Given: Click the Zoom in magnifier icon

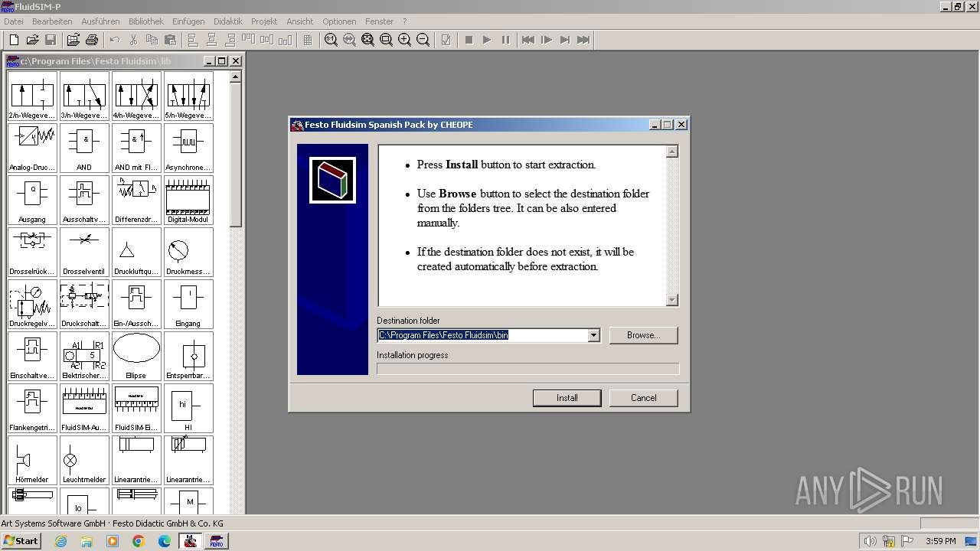Looking at the screenshot, I should click(404, 40).
